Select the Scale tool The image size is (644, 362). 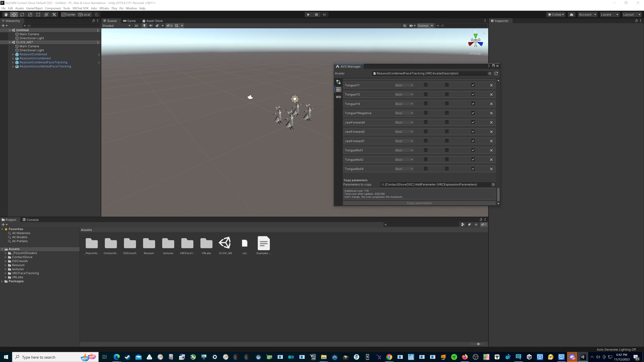[x=30, y=14]
